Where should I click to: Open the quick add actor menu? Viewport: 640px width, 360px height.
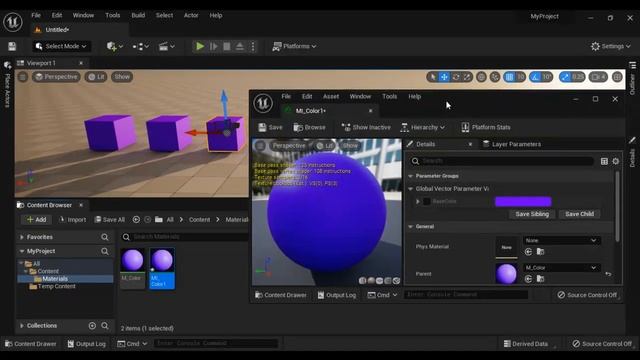click(114, 46)
